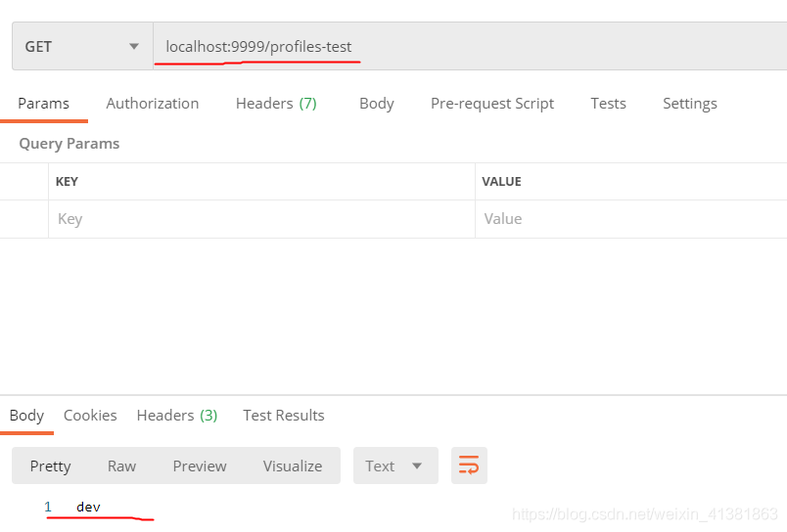Click the request URL field localhost:9999/profiles-test

point(470,46)
